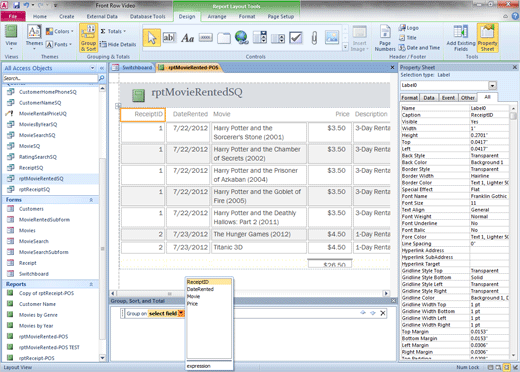Open the Themes gallery
This screenshot has width=520, height=372.
[34, 36]
